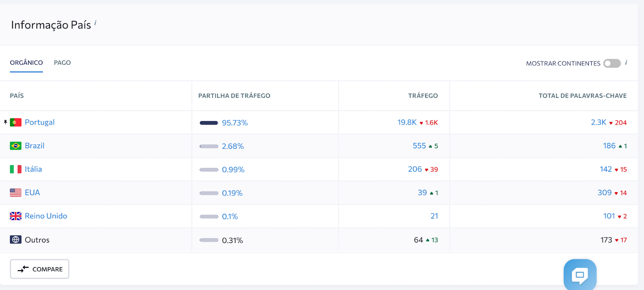Click Outros traffic share bar
This screenshot has width=644, height=290.
pos(209,240)
